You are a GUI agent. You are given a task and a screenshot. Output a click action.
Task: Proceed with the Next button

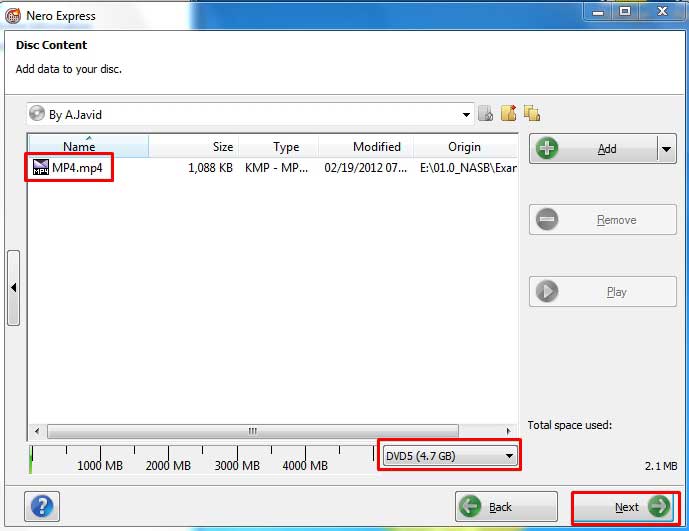626,507
